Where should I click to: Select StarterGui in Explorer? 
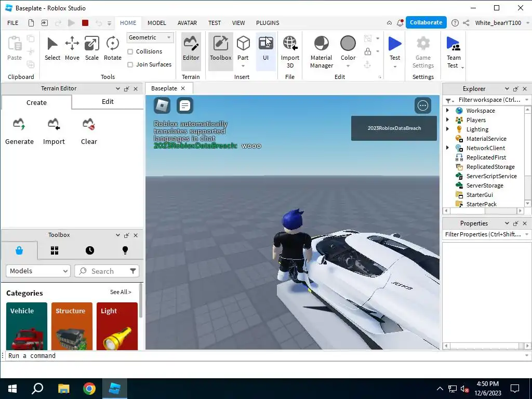pyautogui.click(x=480, y=194)
